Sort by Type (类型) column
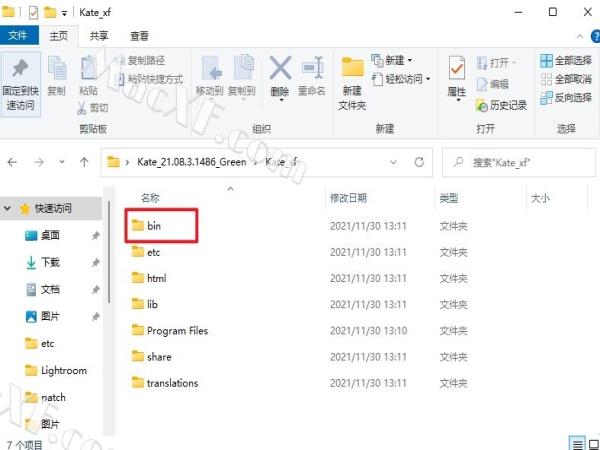This screenshot has width=600, height=450. [x=449, y=198]
